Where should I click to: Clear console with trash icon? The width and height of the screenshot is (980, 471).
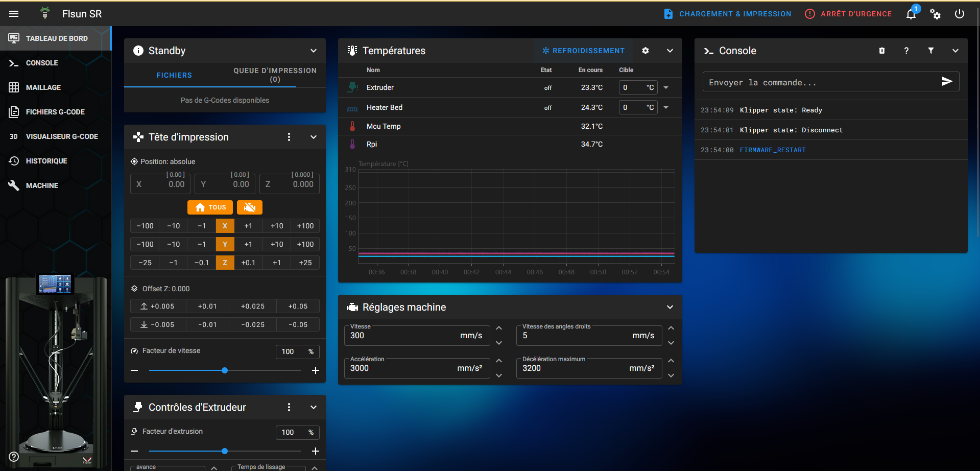(882, 51)
